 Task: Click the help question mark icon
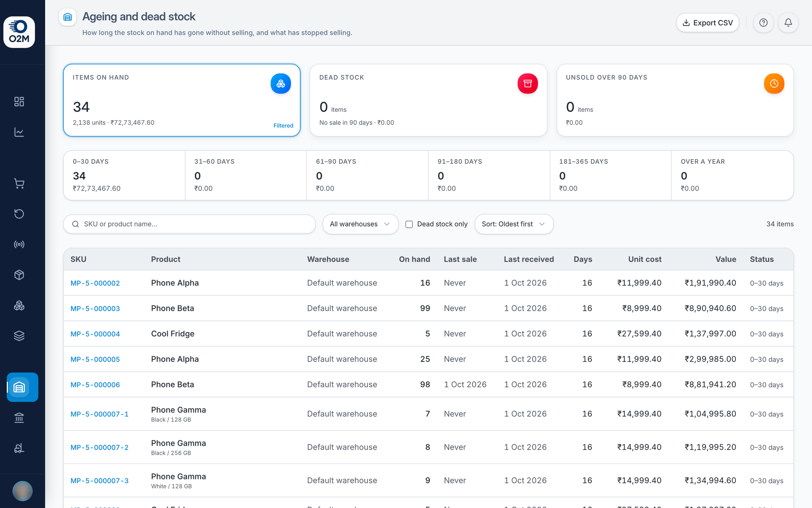pos(763,23)
